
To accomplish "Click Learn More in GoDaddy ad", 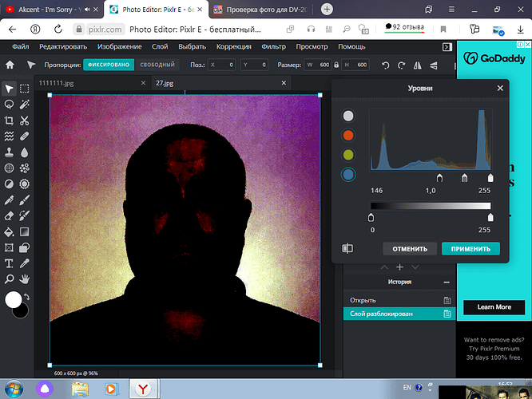I will point(494,307).
